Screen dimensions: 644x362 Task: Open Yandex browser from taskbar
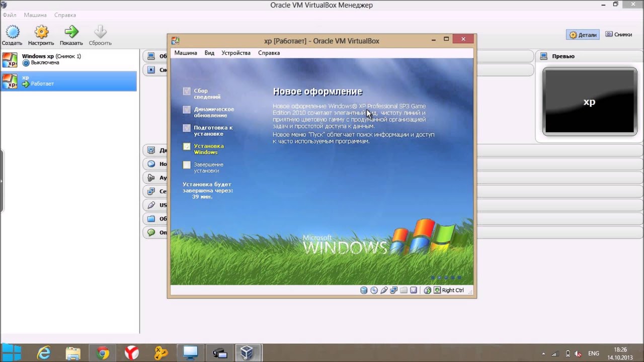(132, 353)
